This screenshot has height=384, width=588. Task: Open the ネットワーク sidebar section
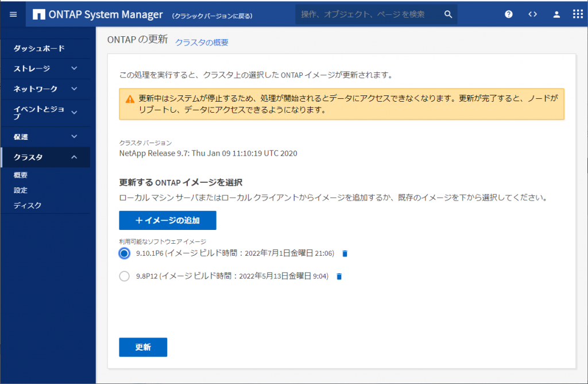click(45, 89)
